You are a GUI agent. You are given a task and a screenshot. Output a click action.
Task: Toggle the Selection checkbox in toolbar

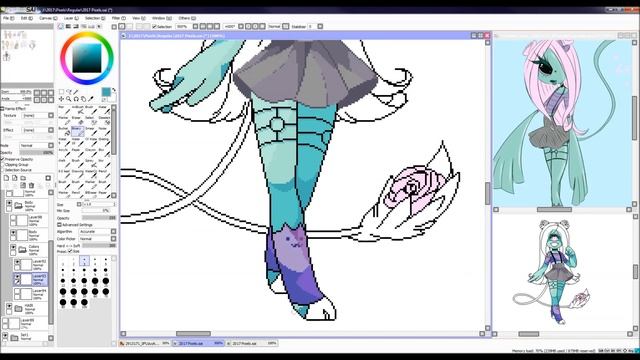point(155,27)
